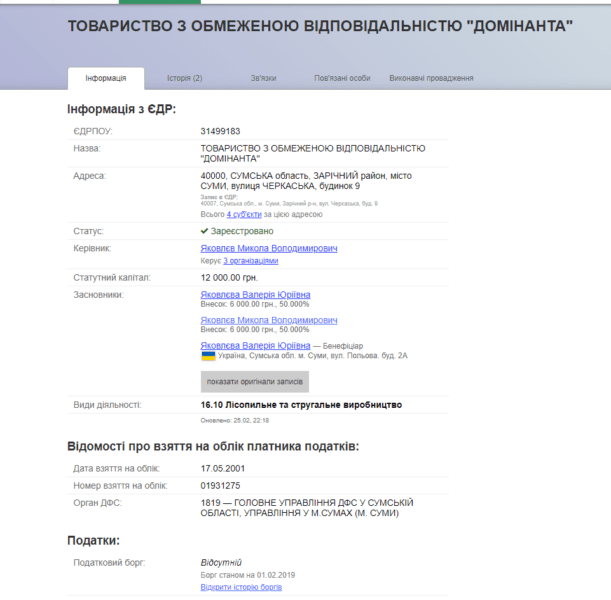Screen dimensions: 611x600
Task: Click the Статутний капітал value 12 000.00 грн
Action: coord(229,277)
